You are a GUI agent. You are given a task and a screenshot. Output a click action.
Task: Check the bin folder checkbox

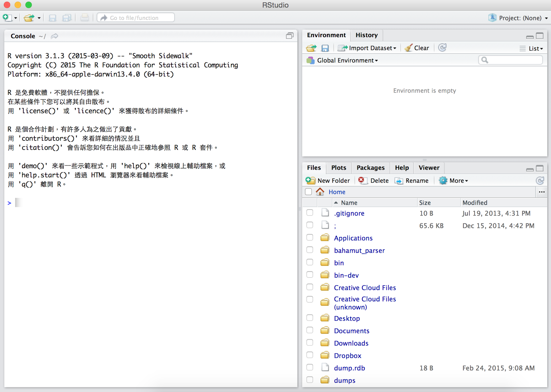(310, 262)
